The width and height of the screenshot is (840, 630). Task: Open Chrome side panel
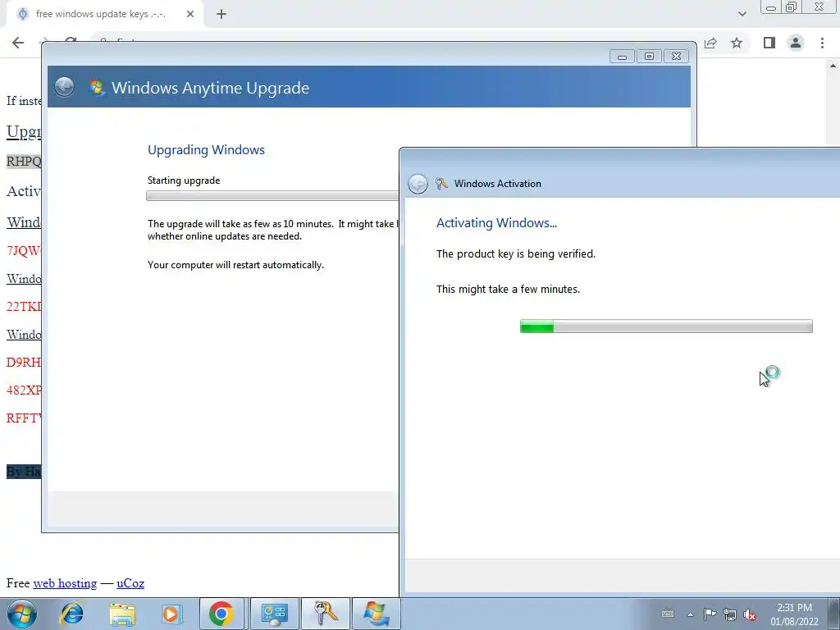[769, 43]
